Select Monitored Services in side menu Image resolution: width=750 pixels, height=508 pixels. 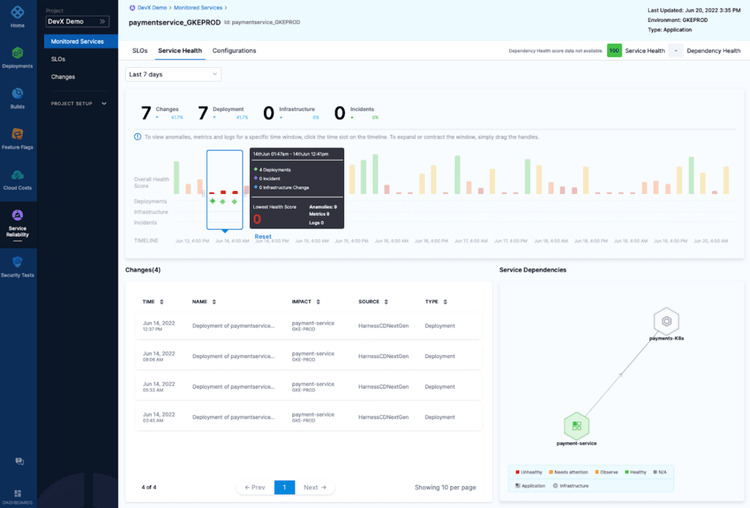[81, 42]
